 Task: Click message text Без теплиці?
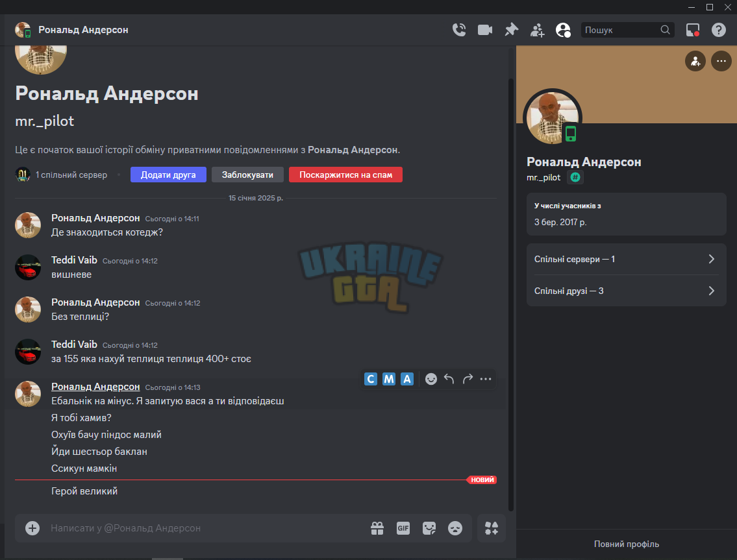coord(80,317)
